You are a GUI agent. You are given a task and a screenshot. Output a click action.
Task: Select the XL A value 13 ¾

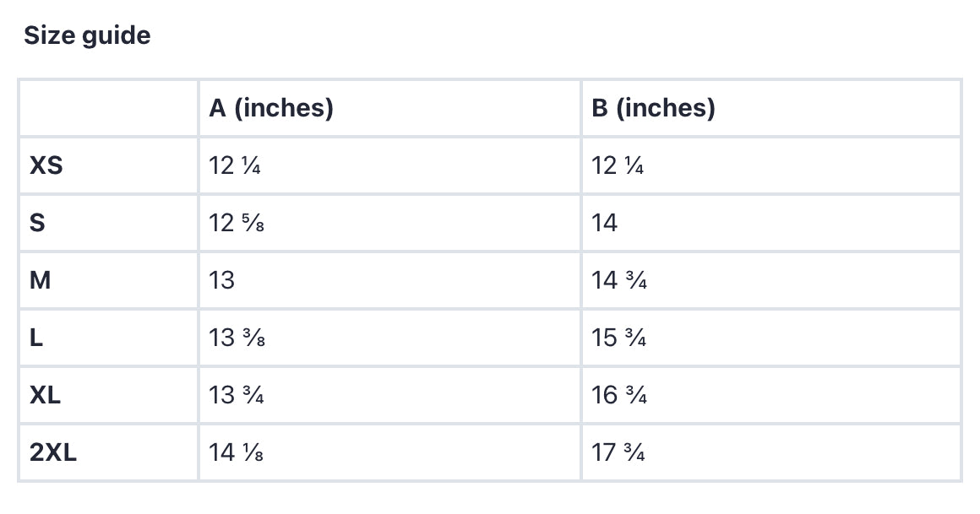tap(237, 395)
